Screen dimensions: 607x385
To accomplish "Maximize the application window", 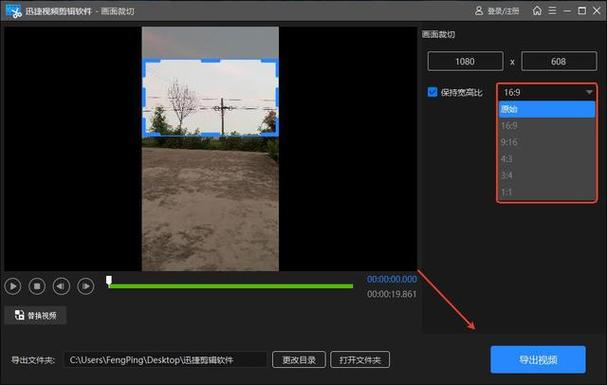I will click(x=582, y=10).
